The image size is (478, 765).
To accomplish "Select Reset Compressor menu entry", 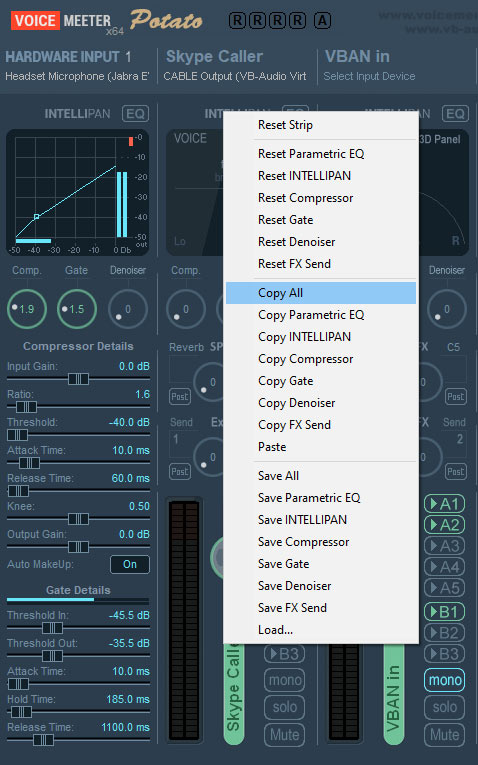I will point(321,198).
